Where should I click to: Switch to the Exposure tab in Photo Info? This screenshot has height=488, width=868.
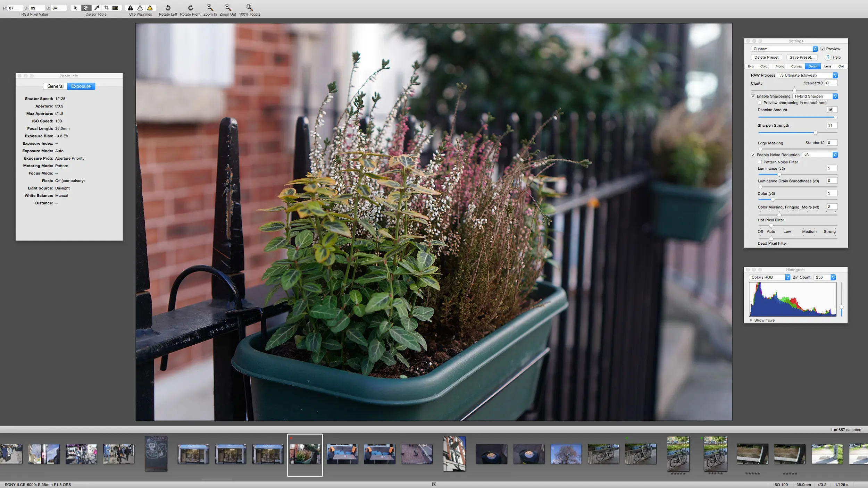coord(81,86)
